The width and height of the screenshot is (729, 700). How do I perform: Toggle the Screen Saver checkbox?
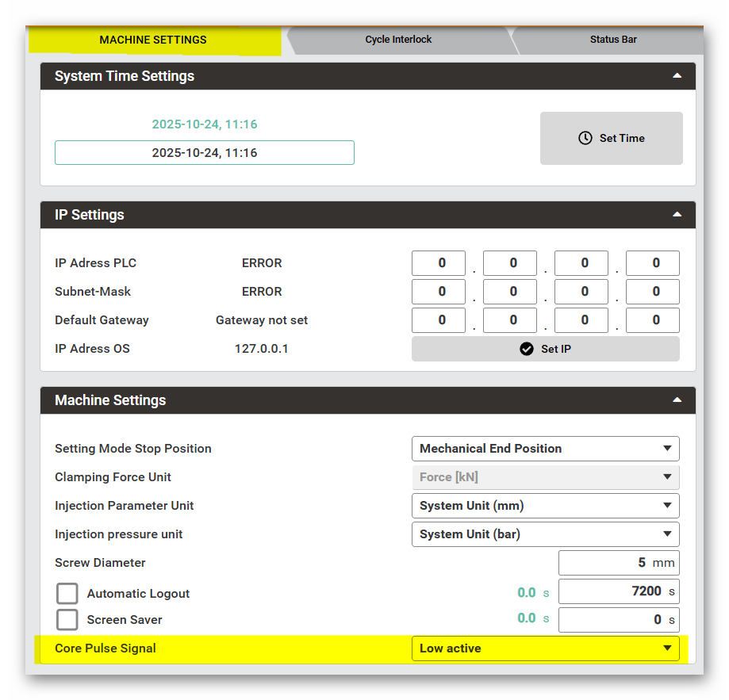(x=67, y=620)
